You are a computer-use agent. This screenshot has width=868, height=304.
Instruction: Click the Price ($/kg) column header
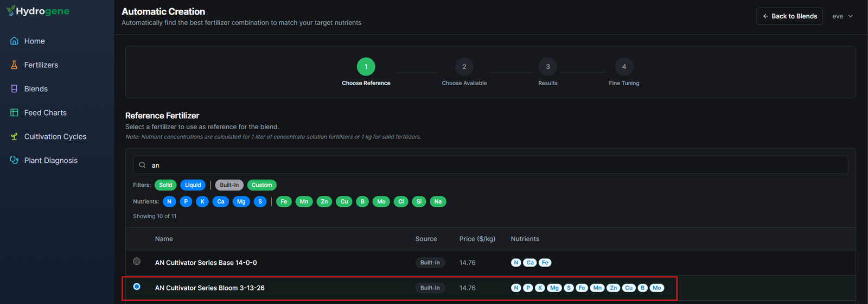click(477, 239)
